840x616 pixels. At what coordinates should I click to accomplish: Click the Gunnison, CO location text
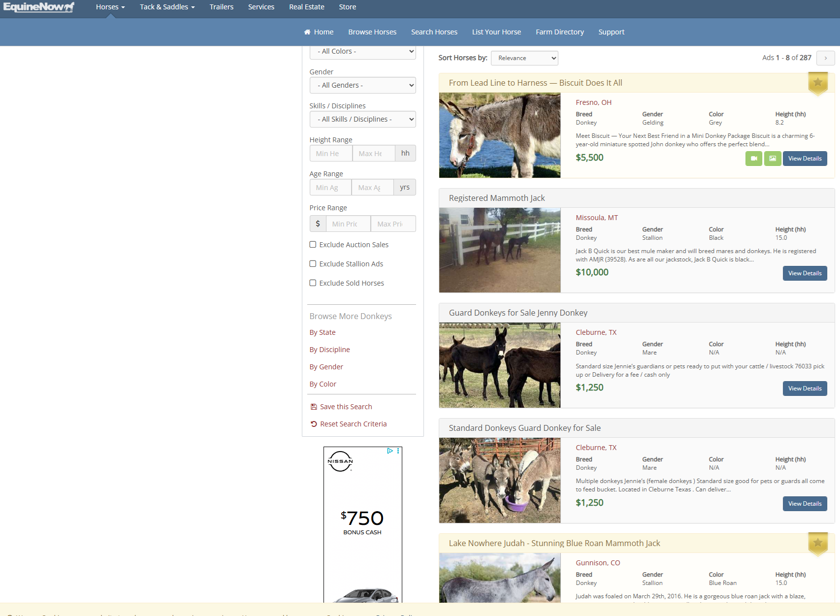point(598,563)
